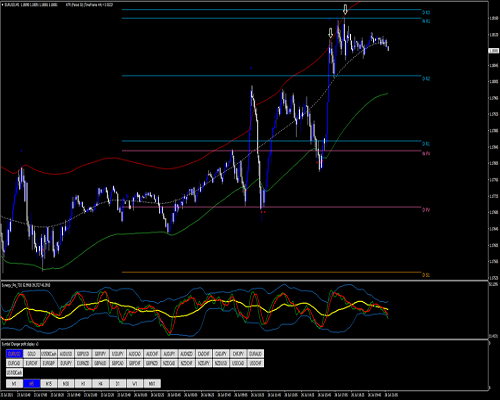This screenshot has height=400, width=500.
Task: Select the active M5 timeframe button
Action: [32, 384]
